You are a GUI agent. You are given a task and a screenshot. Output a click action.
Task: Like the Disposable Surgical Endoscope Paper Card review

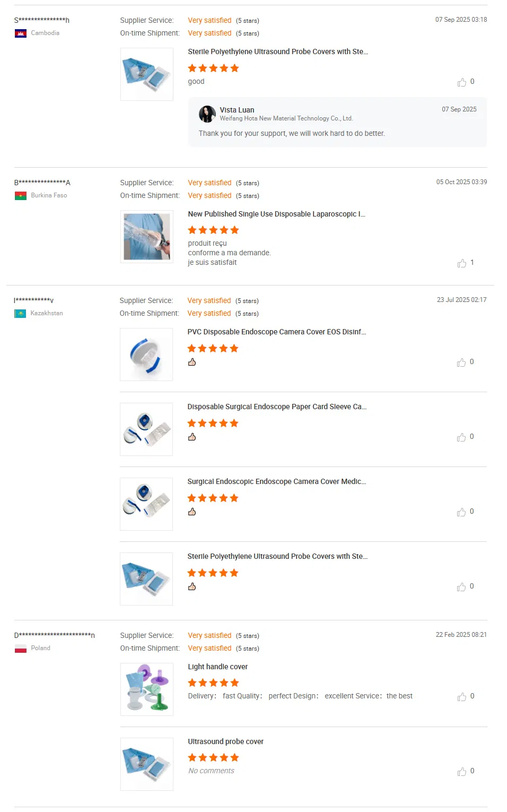(x=461, y=437)
